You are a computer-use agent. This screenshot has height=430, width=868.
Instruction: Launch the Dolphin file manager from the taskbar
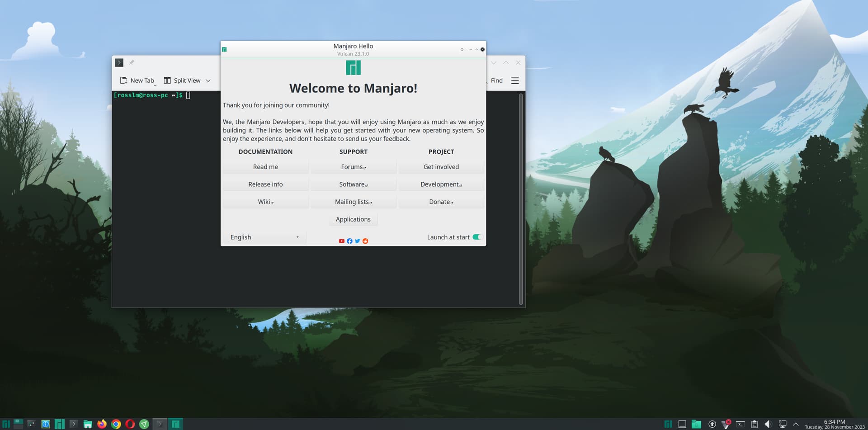[88, 424]
